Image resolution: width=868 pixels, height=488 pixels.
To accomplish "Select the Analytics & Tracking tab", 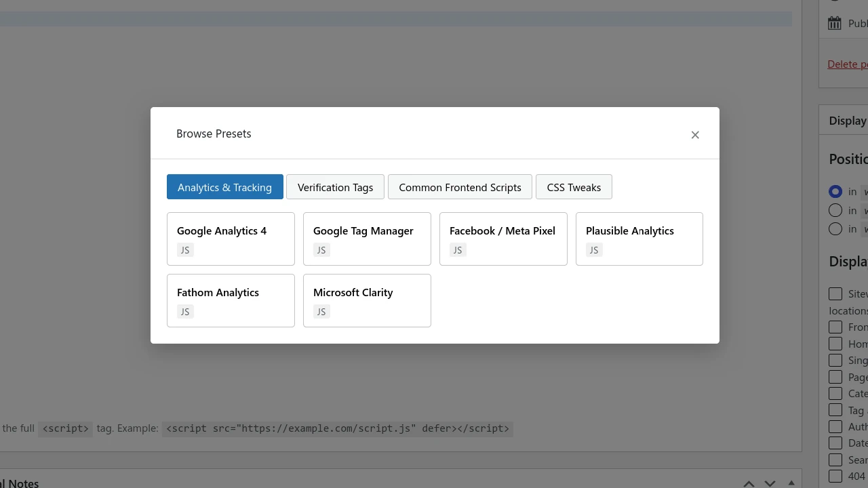I will [x=224, y=187].
